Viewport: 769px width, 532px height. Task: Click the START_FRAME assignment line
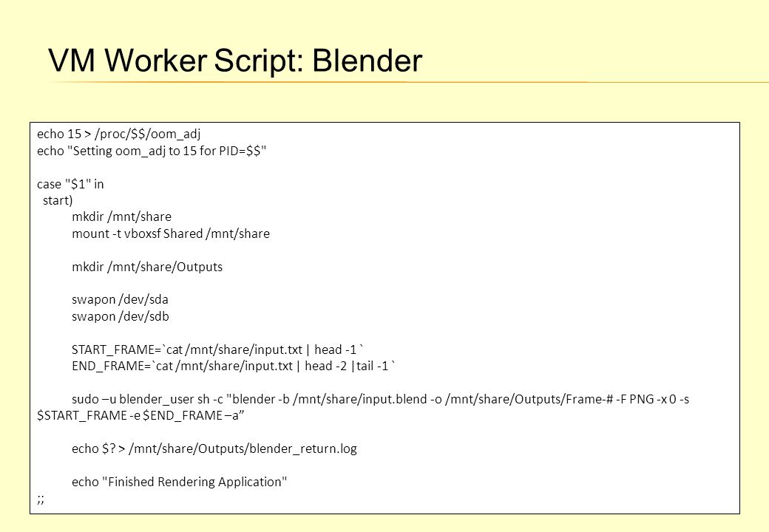pyautogui.click(x=217, y=349)
